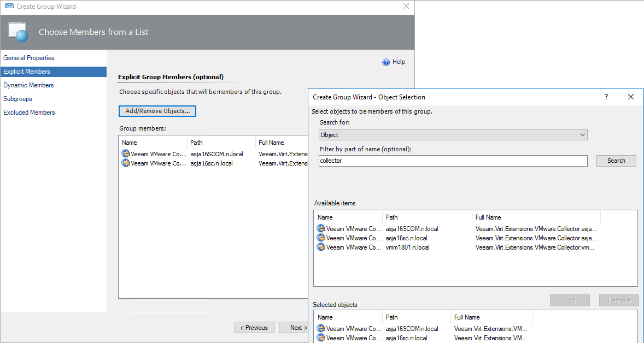644x343 pixels.
Task: Click the Create Group Wizard title bar icon
Action: [9, 7]
